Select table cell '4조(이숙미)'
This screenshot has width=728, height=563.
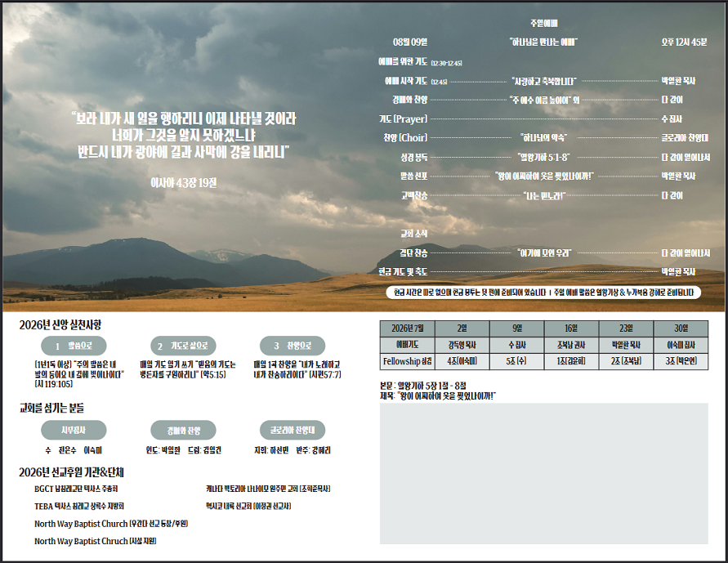click(x=462, y=361)
